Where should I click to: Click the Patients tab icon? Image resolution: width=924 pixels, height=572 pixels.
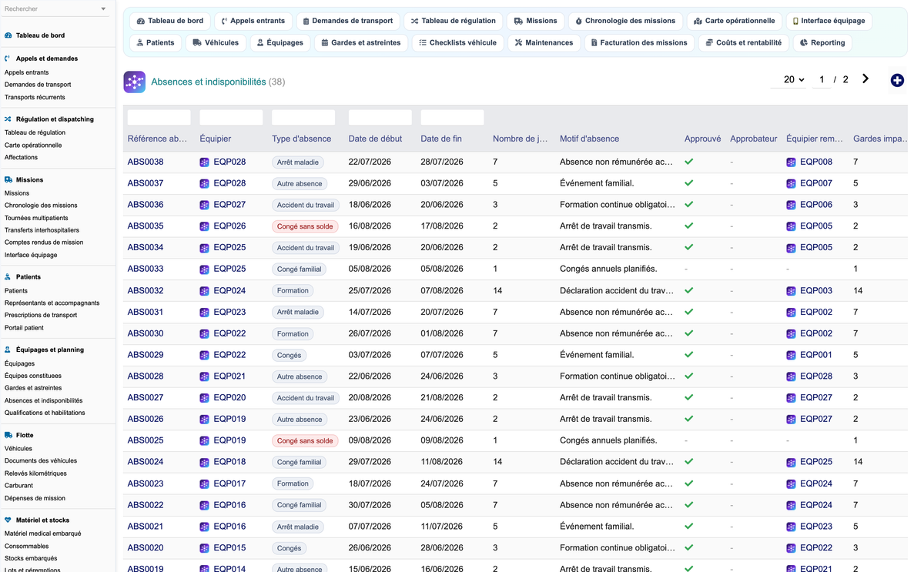coord(139,43)
